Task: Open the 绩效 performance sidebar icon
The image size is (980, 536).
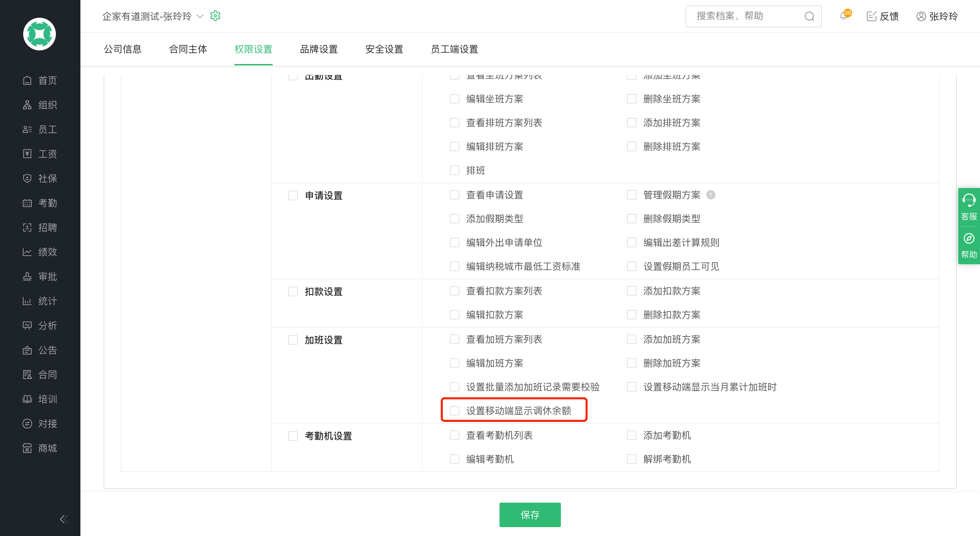Action: (x=27, y=252)
